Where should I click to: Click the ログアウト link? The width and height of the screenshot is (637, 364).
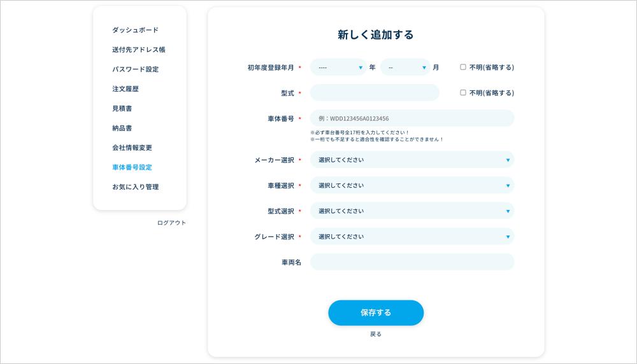coord(171,223)
